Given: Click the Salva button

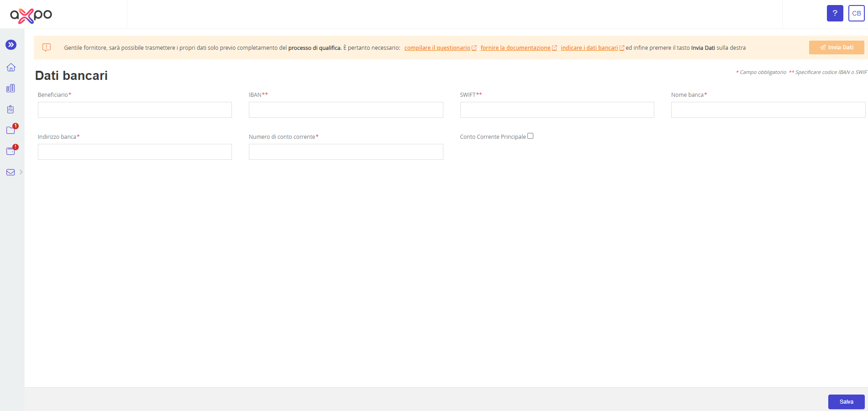Looking at the screenshot, I should pyautogui.click(x=846, y=402).
